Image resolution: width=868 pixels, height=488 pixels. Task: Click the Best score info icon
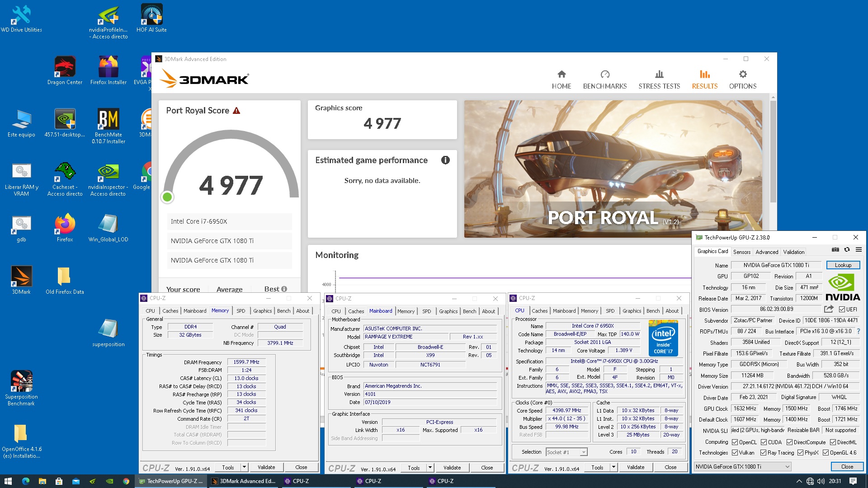click(284, 289)
